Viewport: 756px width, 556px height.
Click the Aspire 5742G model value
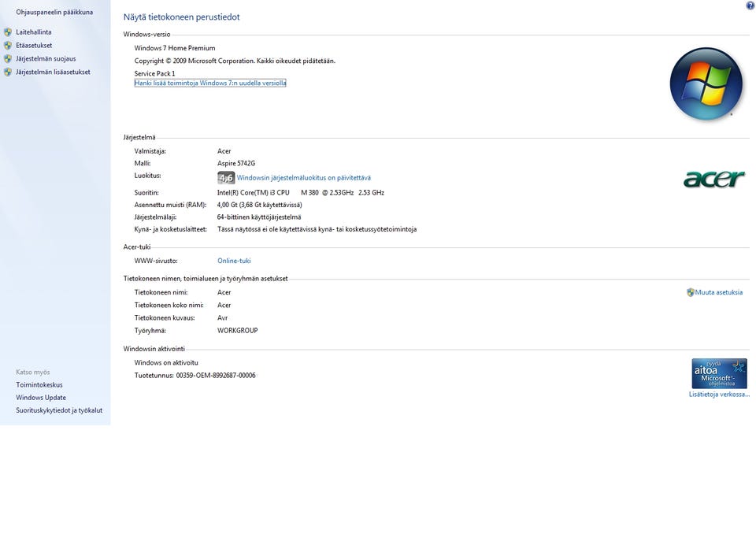[236, 164]
